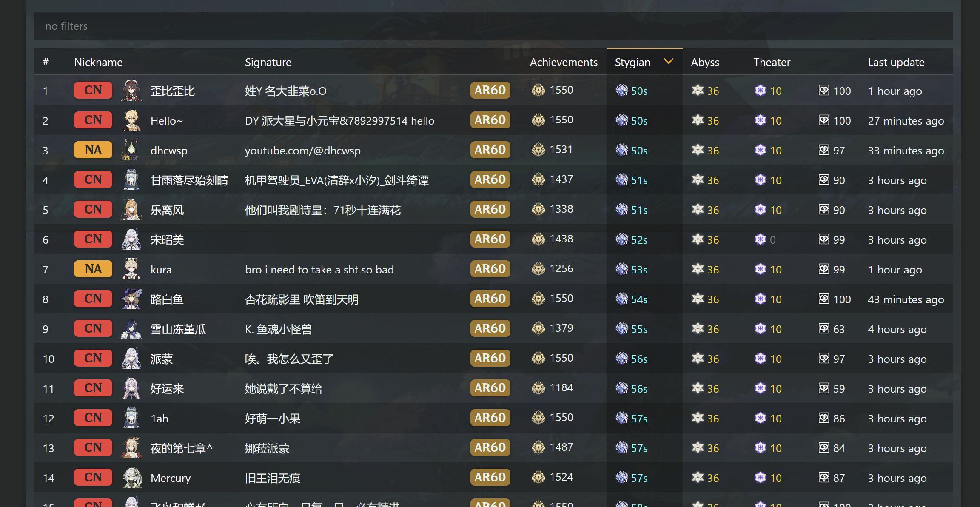Click achievements value 1487
The image size is (980, 507).
point(561,447)
